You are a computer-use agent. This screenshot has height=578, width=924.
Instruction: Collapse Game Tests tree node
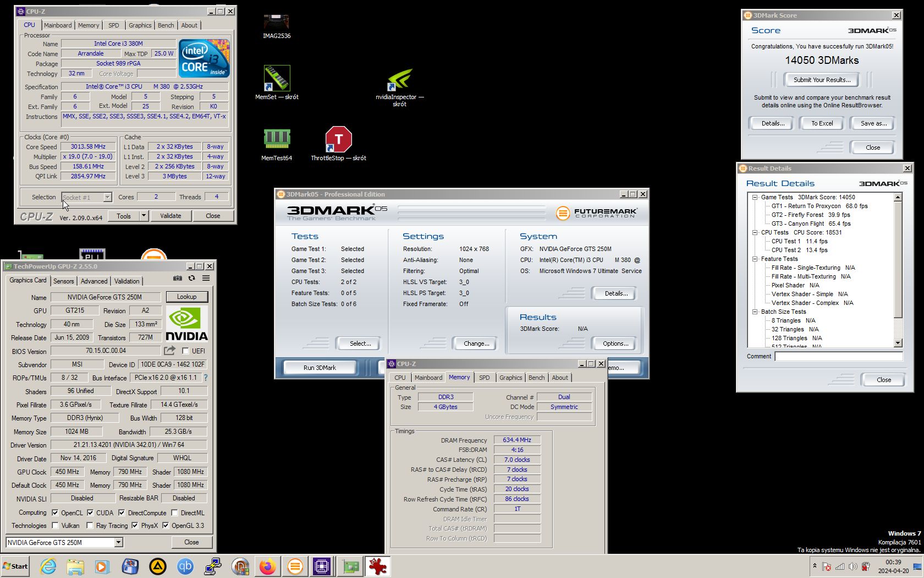pyautogui.click(x=755, y=197)
